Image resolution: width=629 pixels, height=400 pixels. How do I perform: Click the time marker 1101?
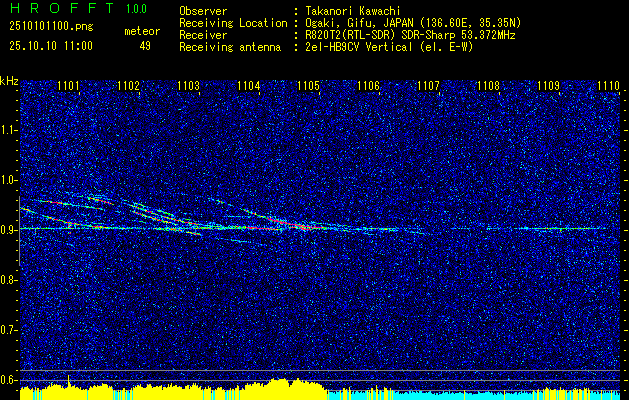click(68, 86)
